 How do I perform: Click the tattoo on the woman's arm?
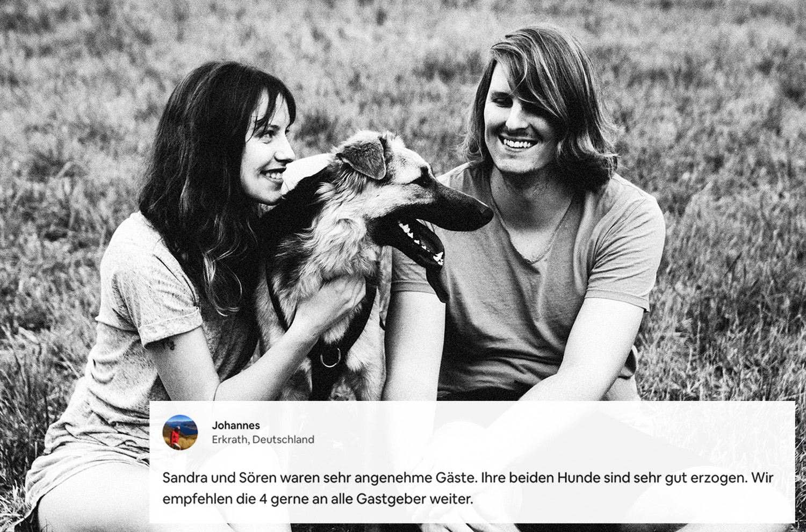point(170,343)
